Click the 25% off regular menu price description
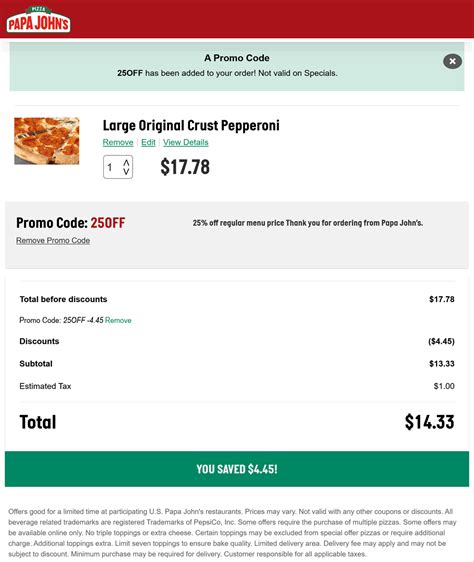Viewport: 474px width, 562px height. pyautogui.click(x=308, y=223)
